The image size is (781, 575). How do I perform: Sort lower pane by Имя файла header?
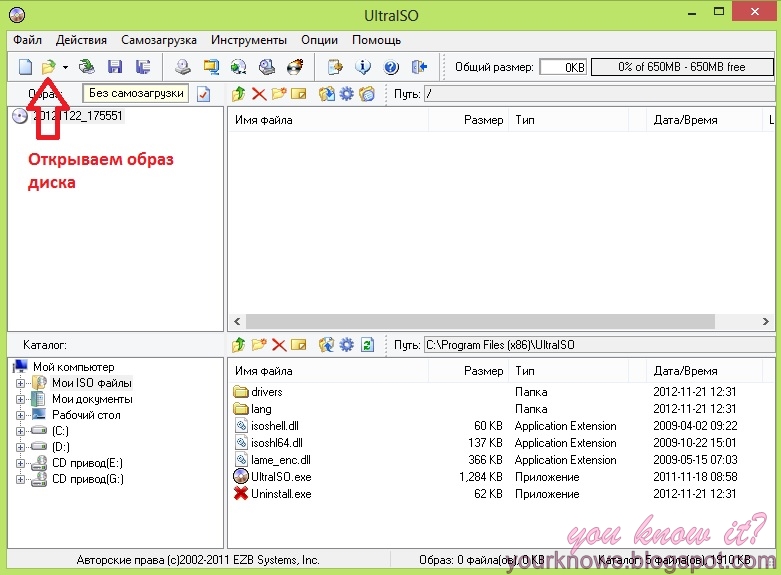pos(329,371)
